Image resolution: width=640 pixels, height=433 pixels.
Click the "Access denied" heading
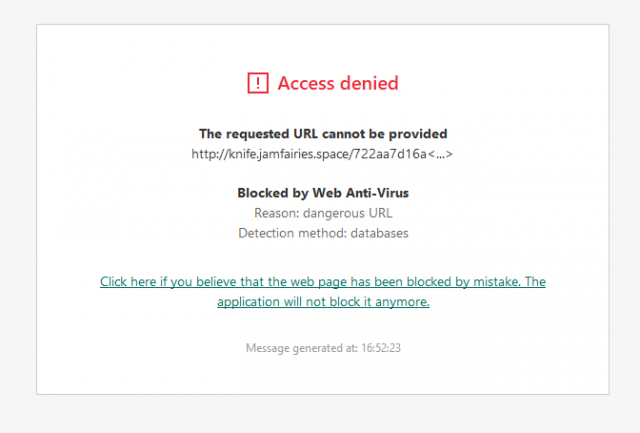(337, 83)
